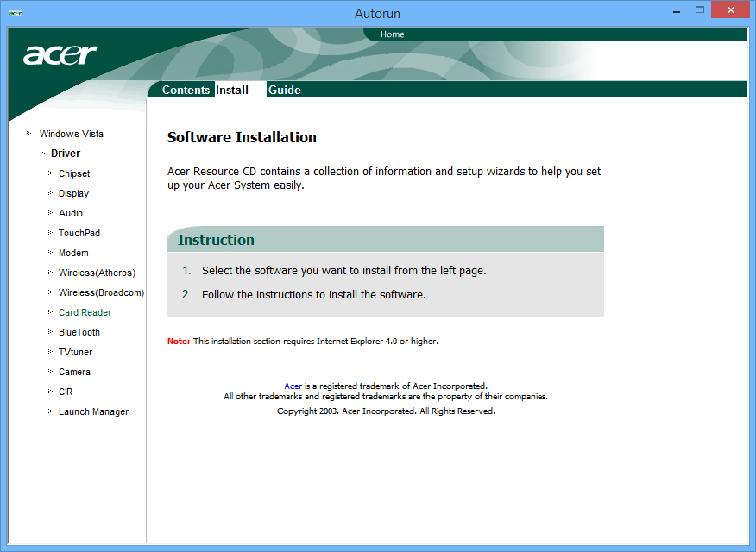Open the Card Reader driver item
Screen dimensions: 756x552
click(85, 312)
